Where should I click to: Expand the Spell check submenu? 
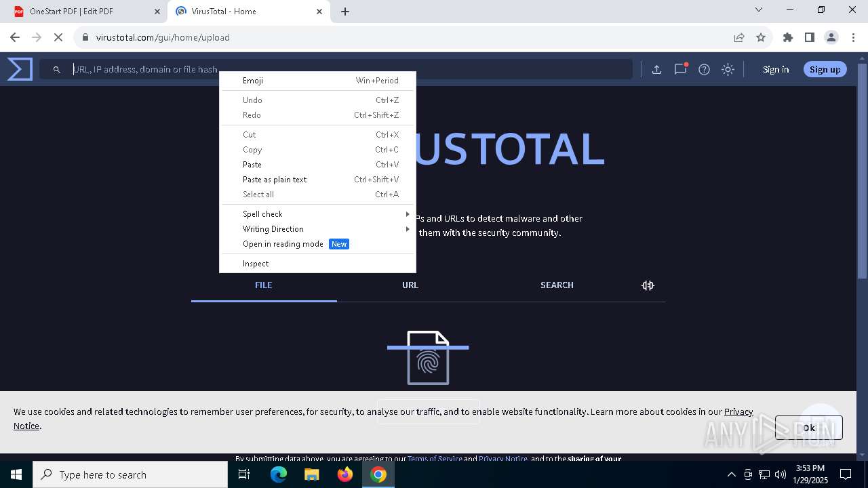click(317, 214)
